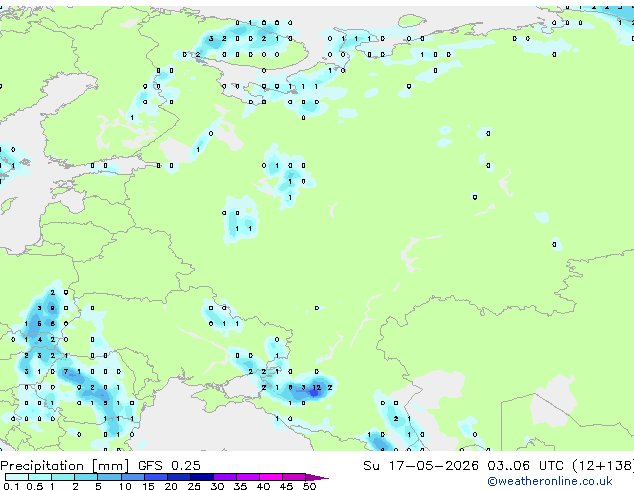The height and width of the screenshot is (490, 634).
Task: Select the 45–50 mm legend swatch
Action: tap(294, 477)
